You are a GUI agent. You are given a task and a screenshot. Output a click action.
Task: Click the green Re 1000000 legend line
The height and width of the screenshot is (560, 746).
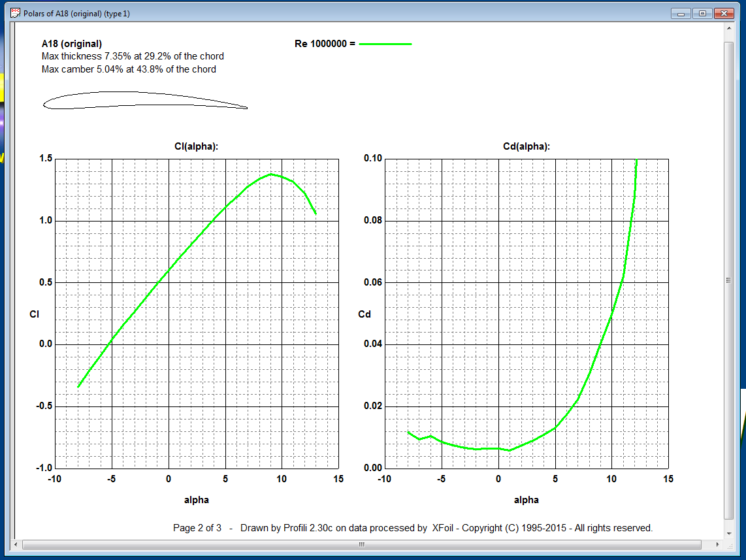tap(385, 44)
